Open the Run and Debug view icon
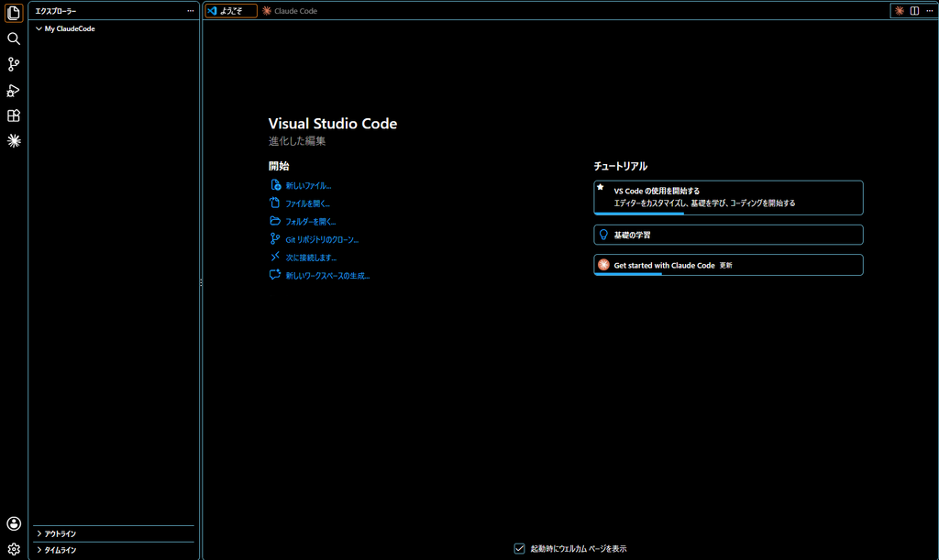 tap(14, 91)
